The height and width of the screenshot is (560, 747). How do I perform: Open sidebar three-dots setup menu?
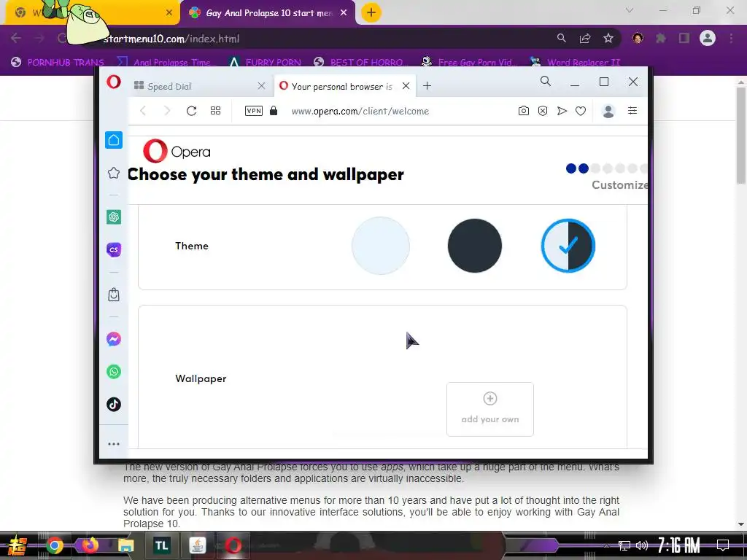pyautogui.click(x=113, y=444)
